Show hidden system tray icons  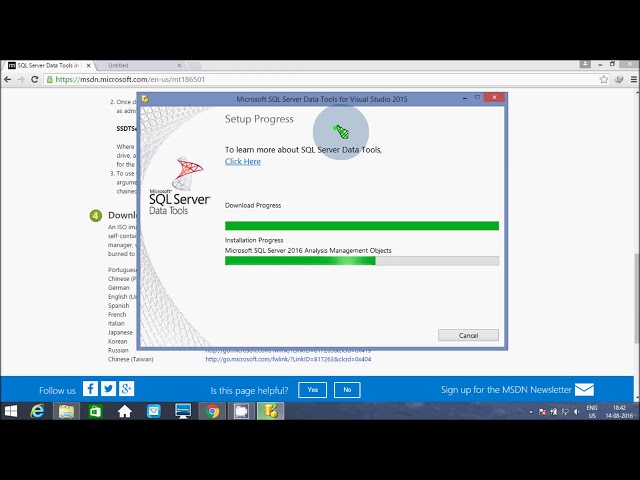point(531,412)
